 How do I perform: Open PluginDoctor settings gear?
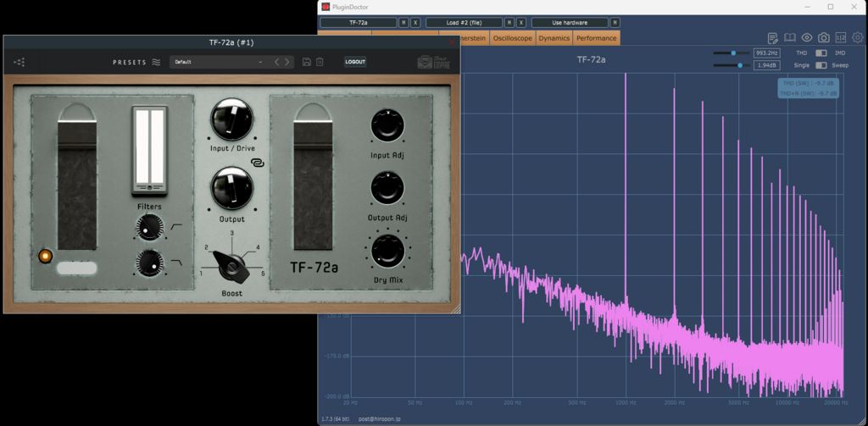[858, 37]
